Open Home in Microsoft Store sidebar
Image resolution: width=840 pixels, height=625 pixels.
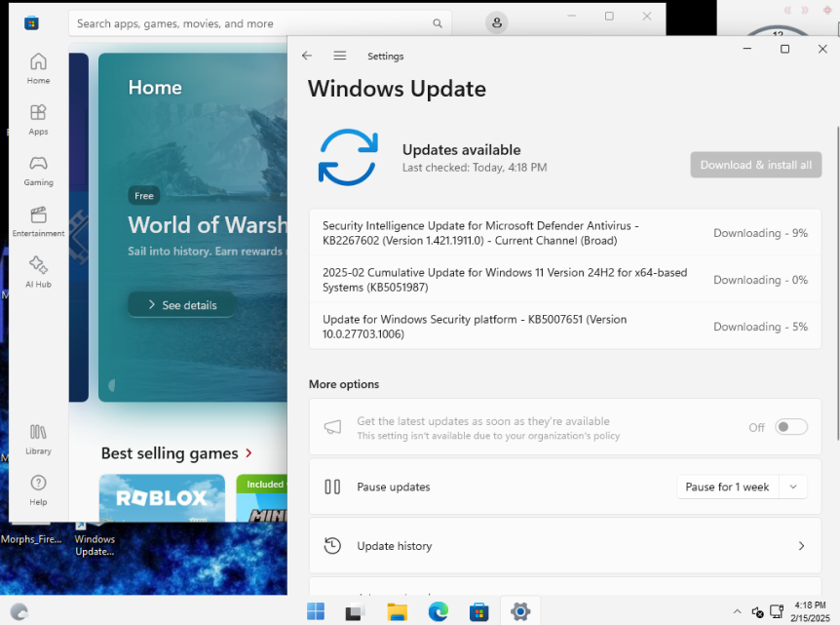pos(38,68)
